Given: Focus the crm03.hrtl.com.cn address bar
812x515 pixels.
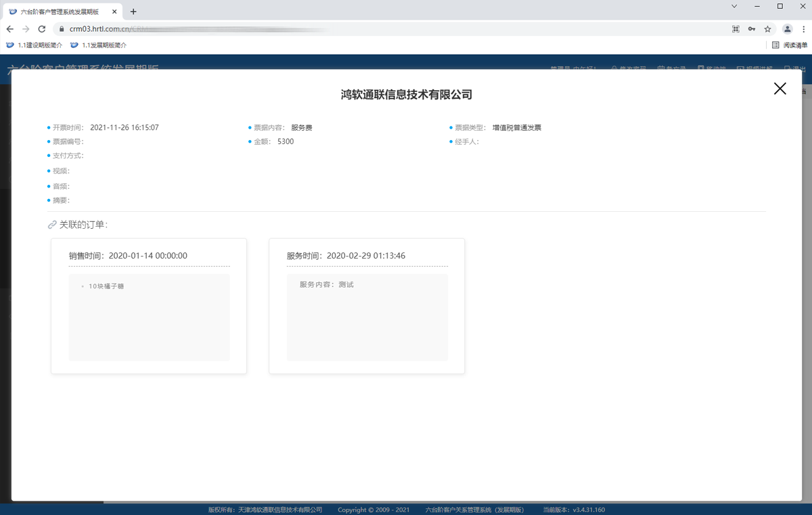Looking at the screenshot, I should click(x=392, y=29).
